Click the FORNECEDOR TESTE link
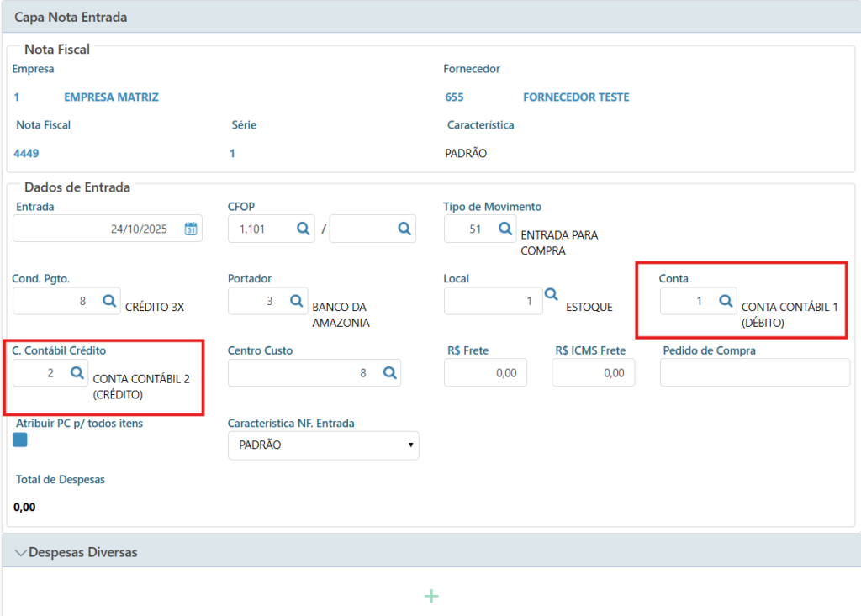Image resolution: width=861 pixels, height=616 pixels. (x=576, y=97)
